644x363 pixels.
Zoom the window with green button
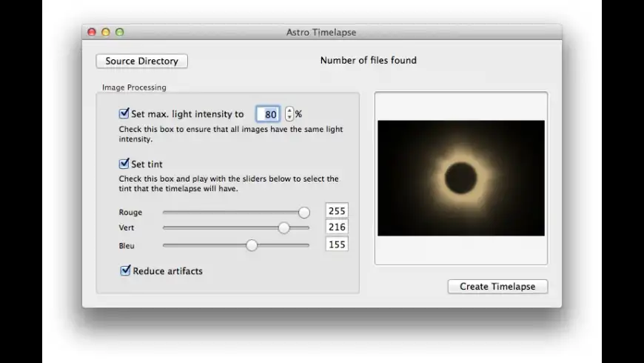pyautogui.click(x=119, y=32)
